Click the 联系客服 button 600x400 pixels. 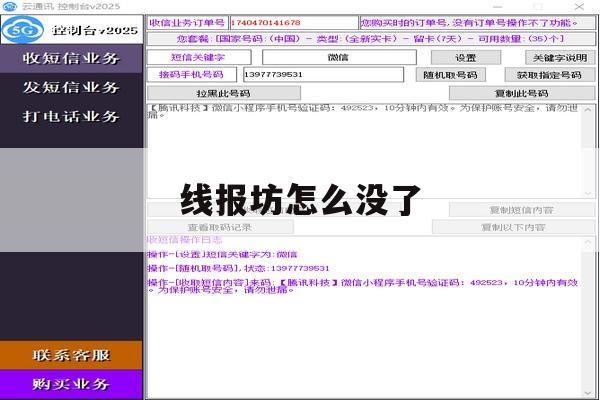(71, 355)
